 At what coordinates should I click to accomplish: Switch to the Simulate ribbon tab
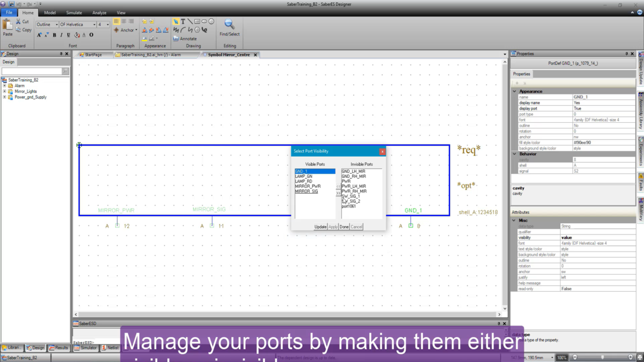click(x=74, y=13)
